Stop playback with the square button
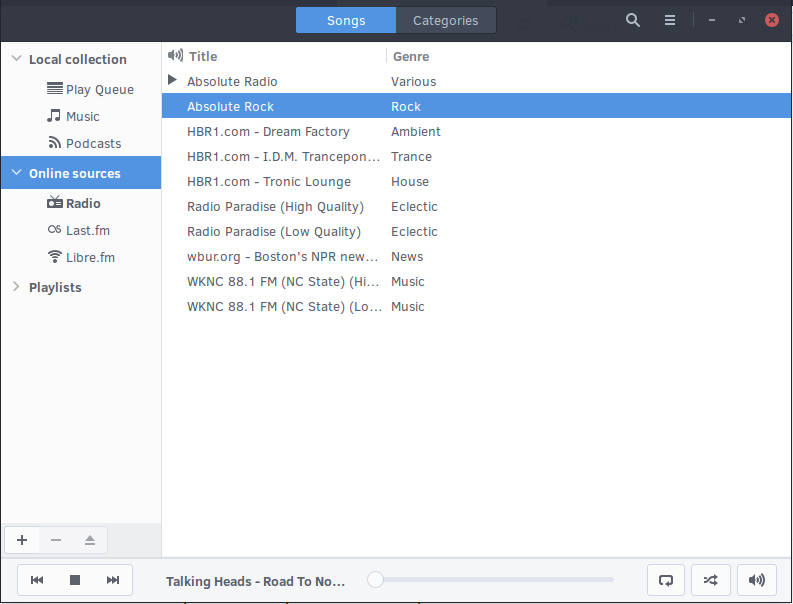793x604 pixels. (x=75, y=580)
